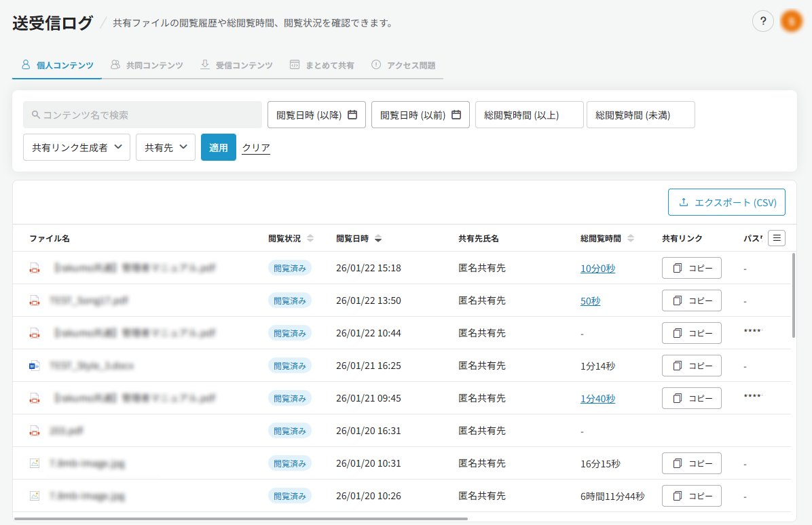Copy share link for the 10:44 row
The width and height of the screenshot is (812, 525).
coord(692,333)
